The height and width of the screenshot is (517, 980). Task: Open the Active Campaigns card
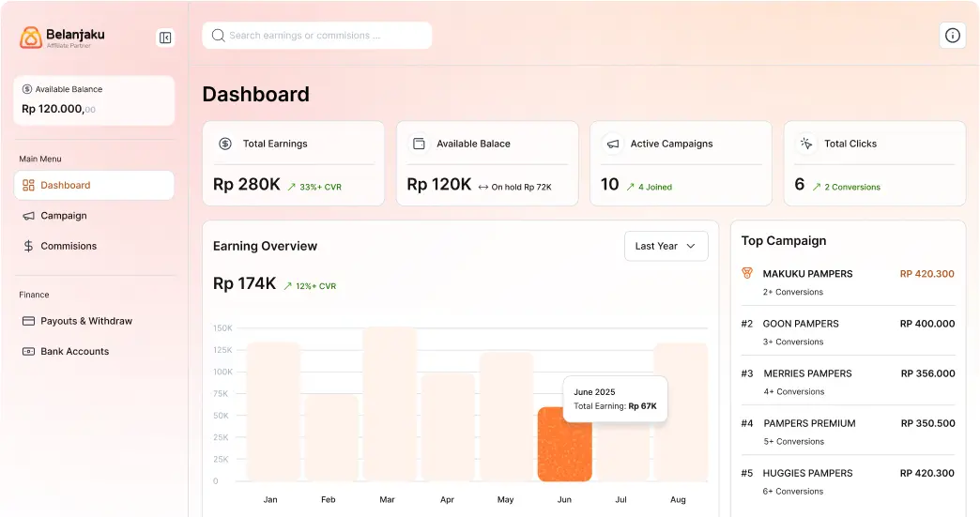(x=681, y=163)
